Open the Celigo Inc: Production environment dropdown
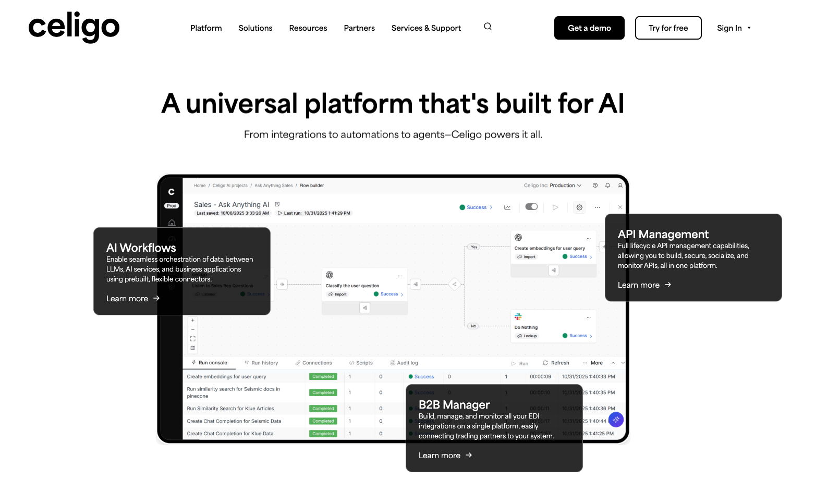This screenshot has width=840, height=504. click(x=553, y=186)
